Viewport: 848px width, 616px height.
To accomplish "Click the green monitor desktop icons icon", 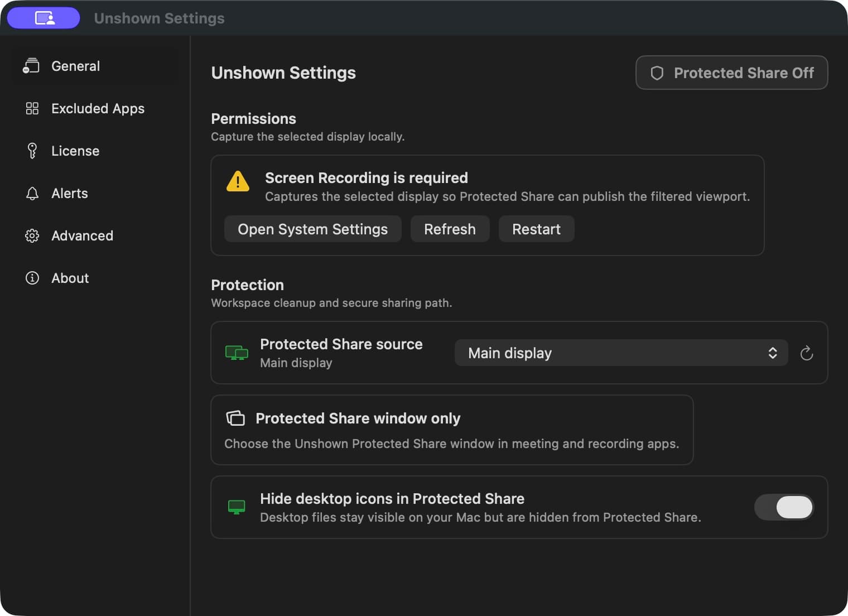I will tap(237, 507).
